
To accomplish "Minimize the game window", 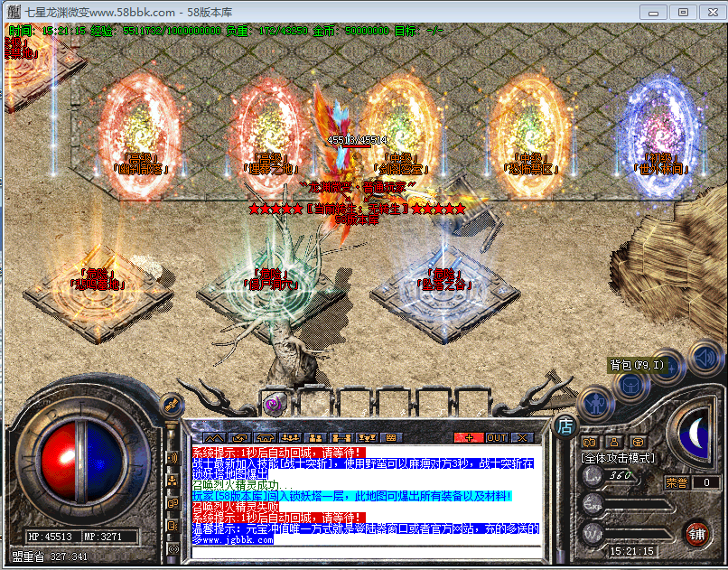I will tap(653, 12).
